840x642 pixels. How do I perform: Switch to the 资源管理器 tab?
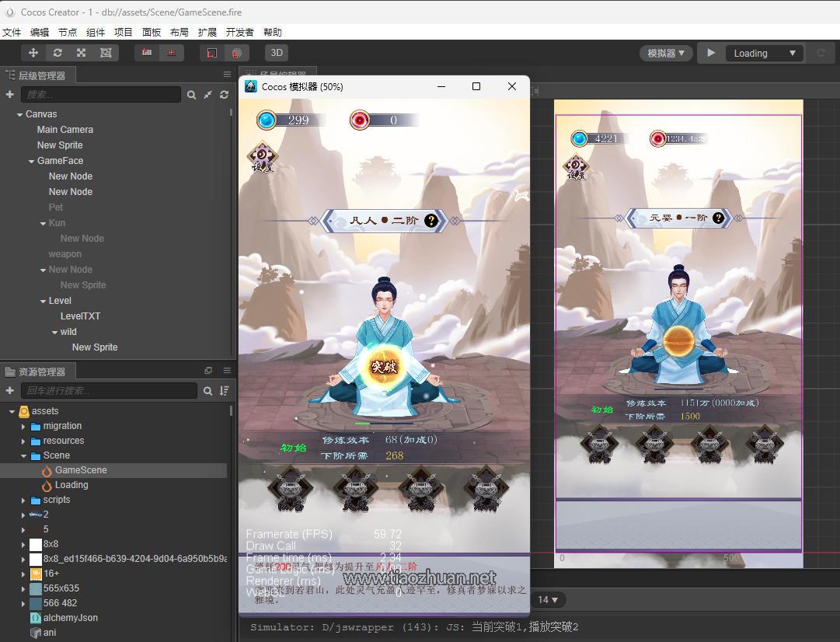[x=37, y=372]
